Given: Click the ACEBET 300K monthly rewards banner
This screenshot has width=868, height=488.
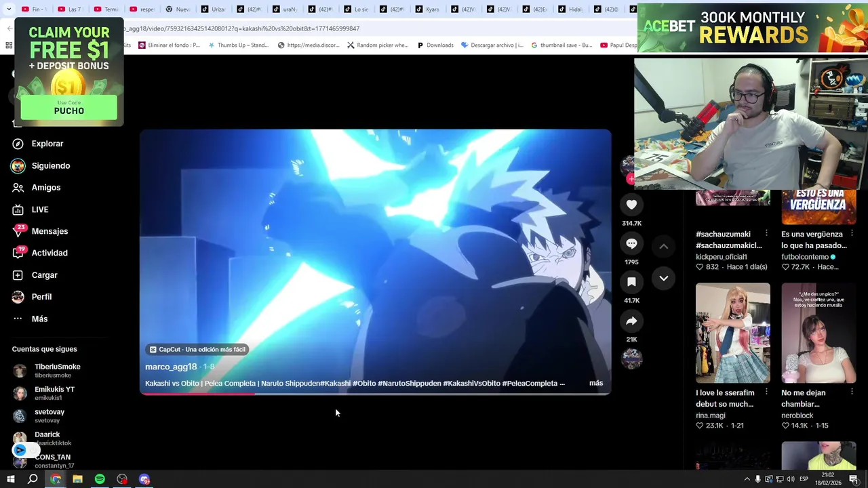Looking at the screenshot, I should tap(752, 28).
